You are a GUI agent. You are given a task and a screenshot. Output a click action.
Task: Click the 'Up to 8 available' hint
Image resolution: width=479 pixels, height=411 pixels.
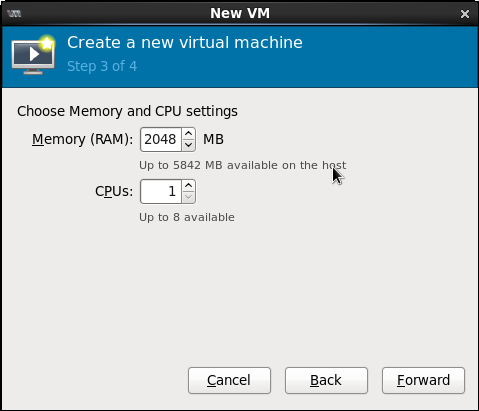coord(187,217)
